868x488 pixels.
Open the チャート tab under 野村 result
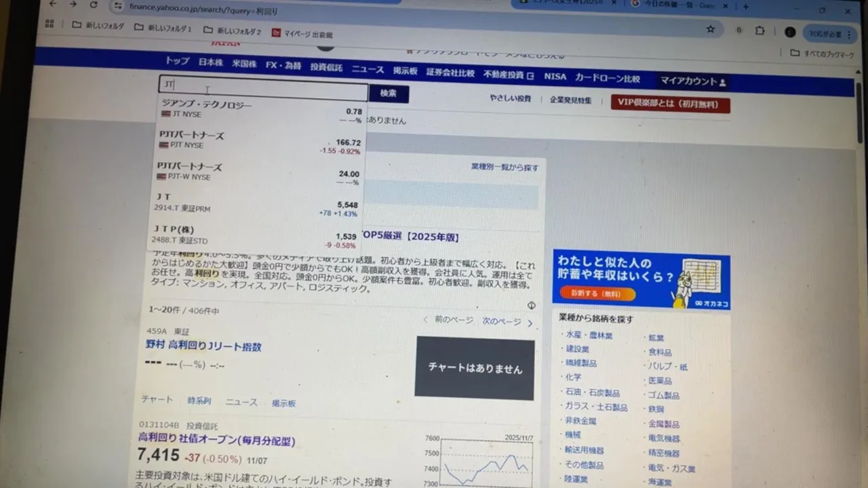[x=157, y=399]
